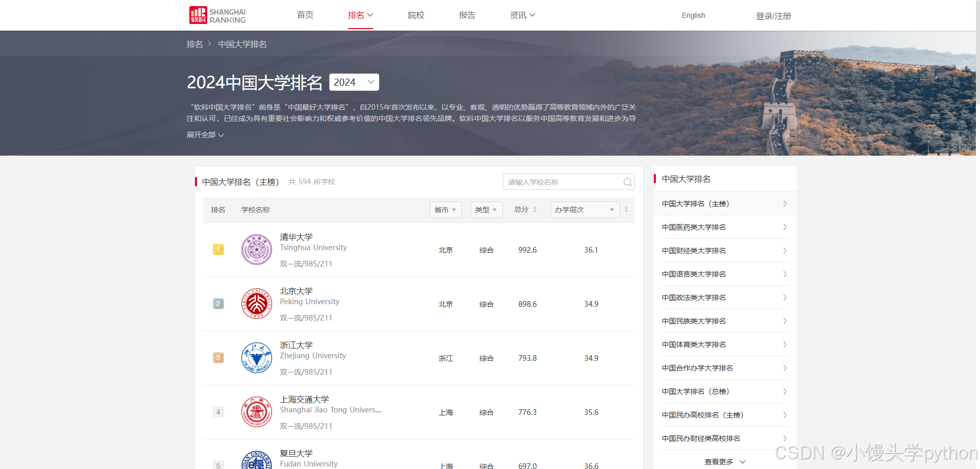Click the gold rank 1 badge
This screenshot has height=469, width=980.
(218, 250)
